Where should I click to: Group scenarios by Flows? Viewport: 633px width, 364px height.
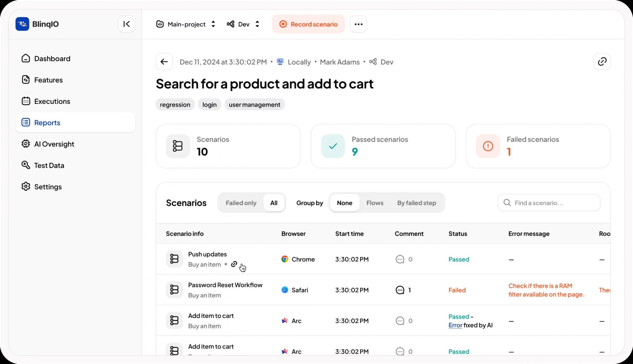[x=375, y=203]
